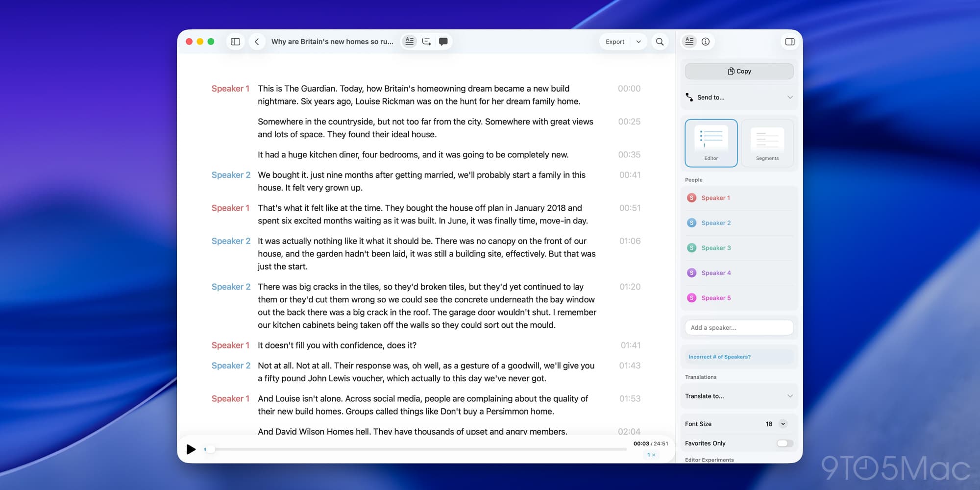Screen dimensions: 980x490
Task: Change playback speed 1× button
Action: (x=651, y=455)
